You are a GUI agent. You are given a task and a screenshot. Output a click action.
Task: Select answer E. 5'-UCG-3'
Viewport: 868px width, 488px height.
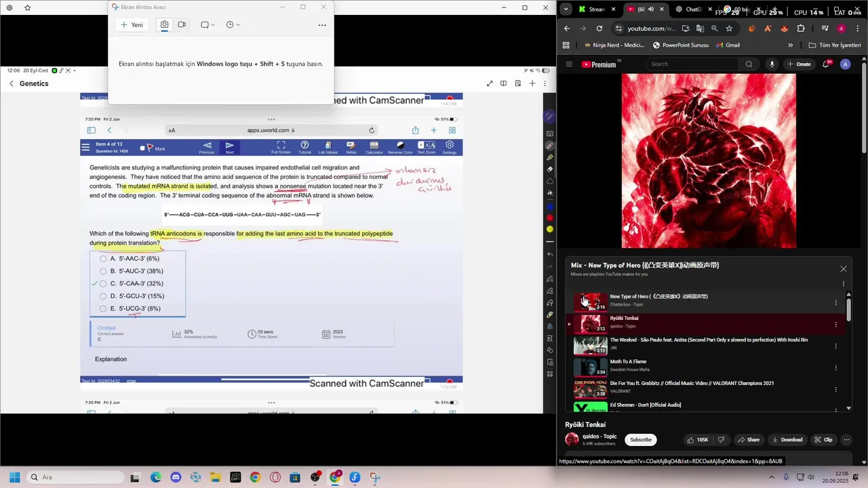point(103,308)
